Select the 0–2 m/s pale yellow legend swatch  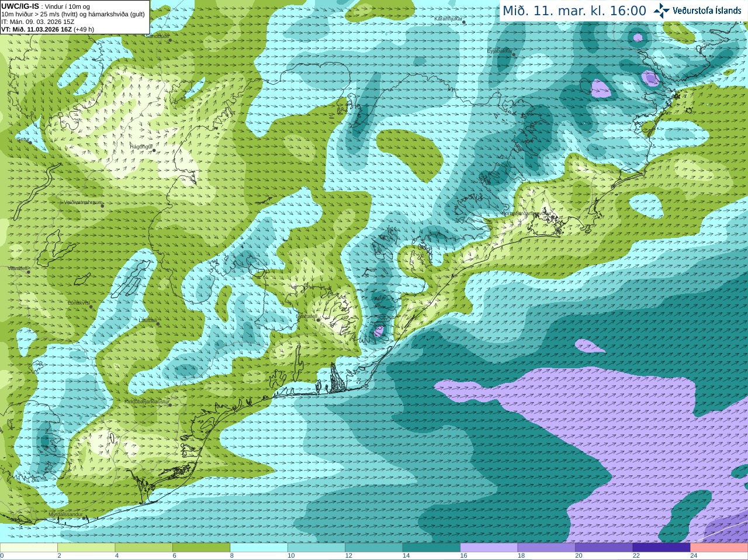coord(29,548)
